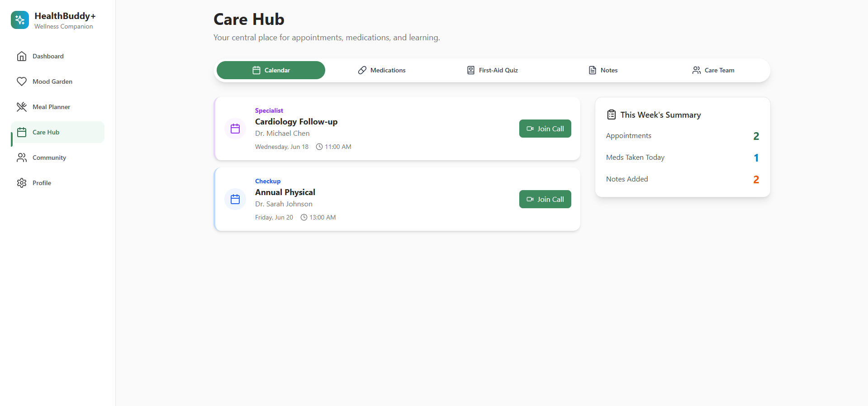
Task: Click the Notes Added count
Action: click(x=756, y=179)
